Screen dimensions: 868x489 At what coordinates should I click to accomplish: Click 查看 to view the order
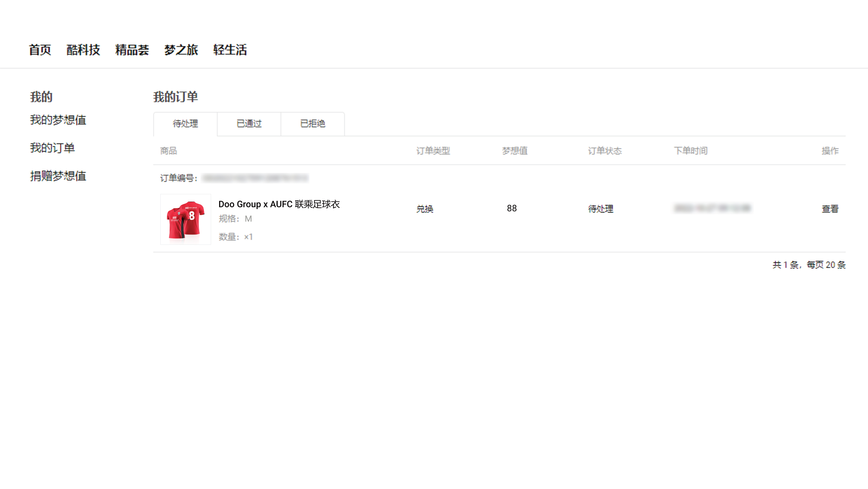point(830,209)
